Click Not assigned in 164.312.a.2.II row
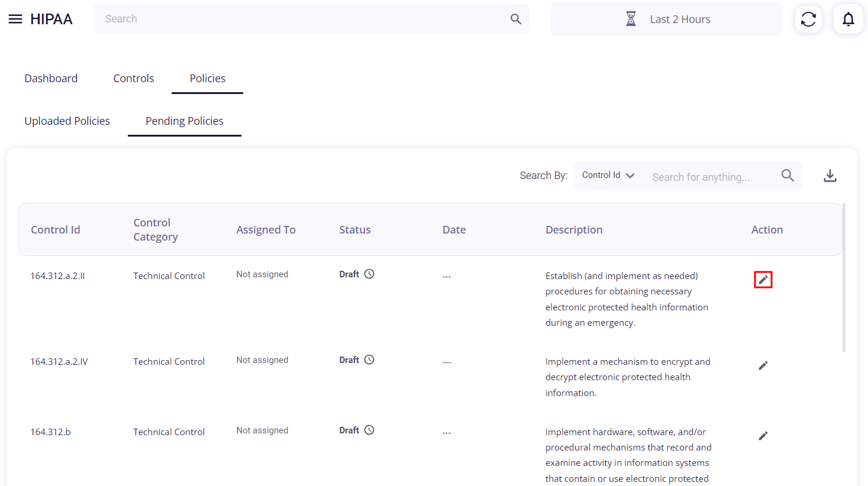Screen dimensions: 868x486 tap(262, 274)
